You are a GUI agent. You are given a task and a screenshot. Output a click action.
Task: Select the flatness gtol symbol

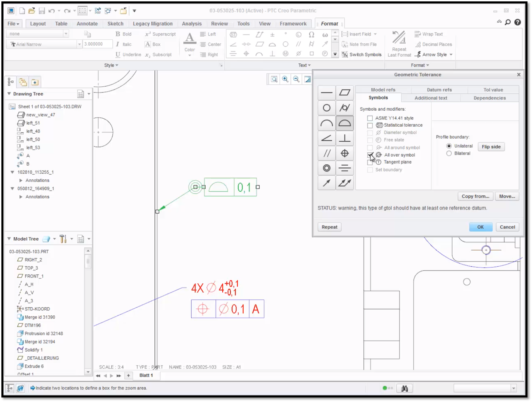pyautogui.click(x=345, y=93)
